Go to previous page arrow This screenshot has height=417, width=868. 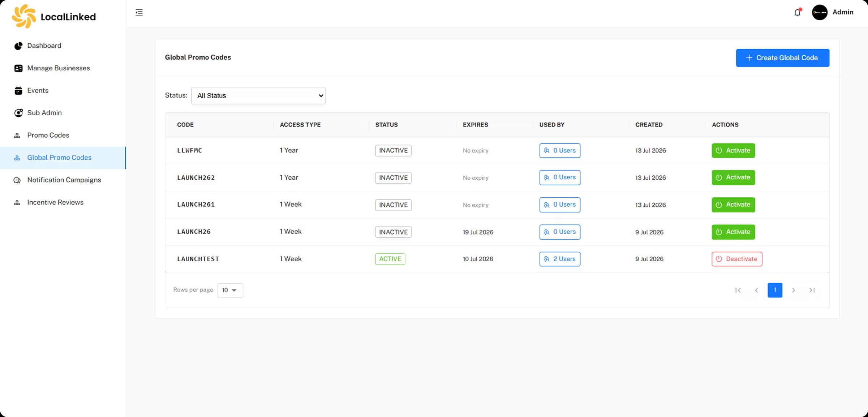coord(756,290)
